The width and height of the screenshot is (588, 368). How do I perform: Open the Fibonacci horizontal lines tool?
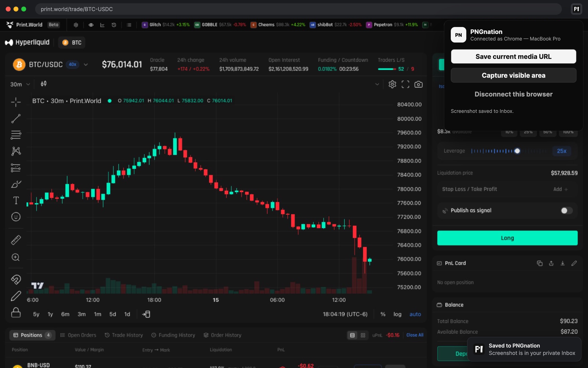tap(16, 135)
